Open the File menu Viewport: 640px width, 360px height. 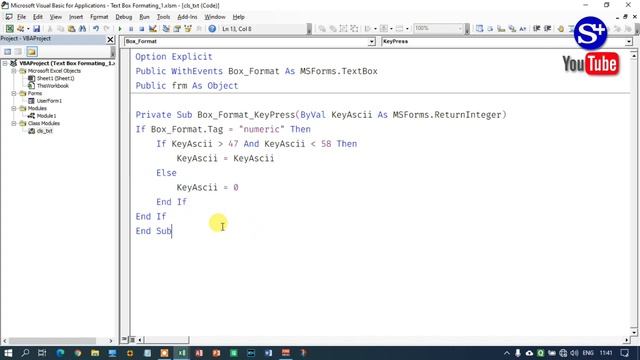pyautogui.click(x=21, y=17)
